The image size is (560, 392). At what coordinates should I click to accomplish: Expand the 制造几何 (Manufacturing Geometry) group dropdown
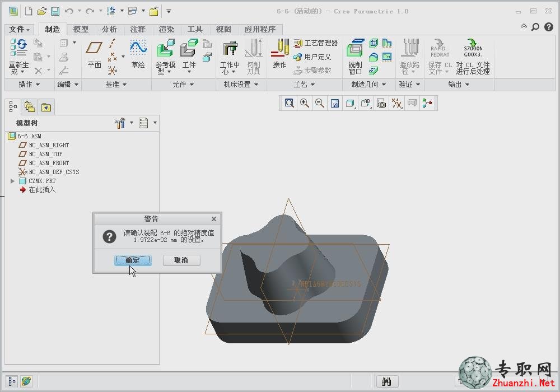(369, 85)
